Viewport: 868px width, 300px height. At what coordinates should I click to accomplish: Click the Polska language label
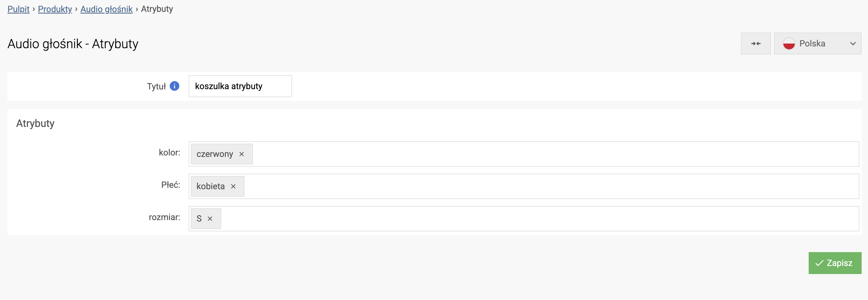pos(812,44)
